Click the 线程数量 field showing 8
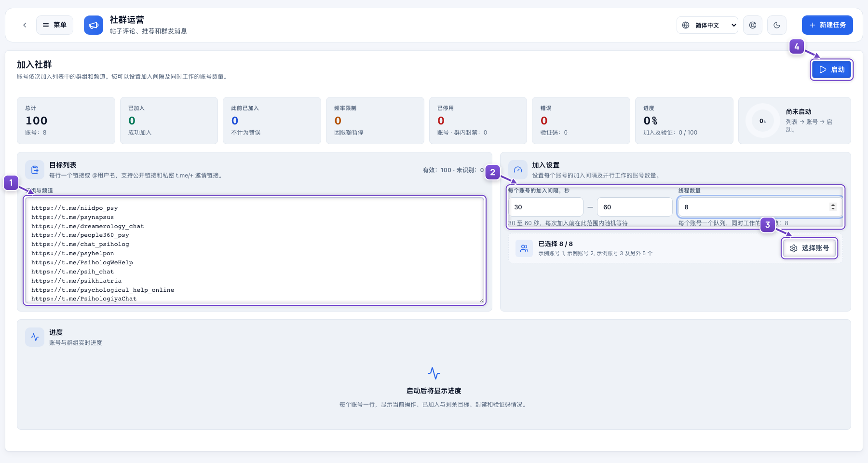The image size is (868, 463). click(760, 207)
